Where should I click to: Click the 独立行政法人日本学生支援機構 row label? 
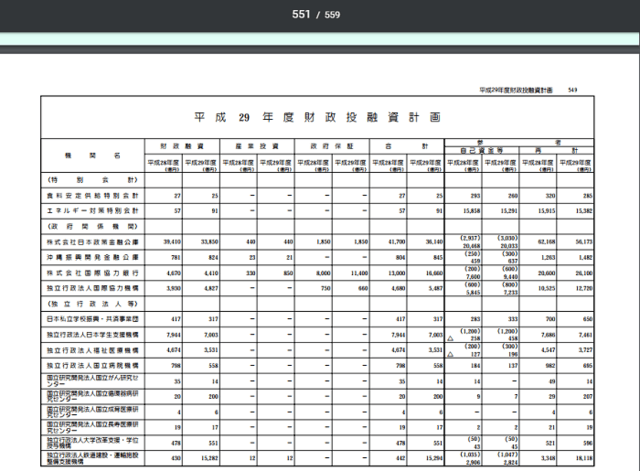93,335
